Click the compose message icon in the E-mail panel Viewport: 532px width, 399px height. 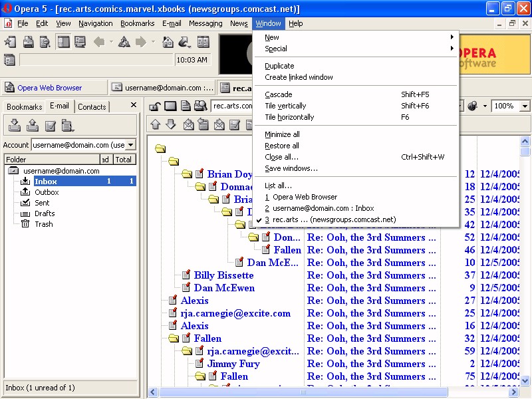51,126
